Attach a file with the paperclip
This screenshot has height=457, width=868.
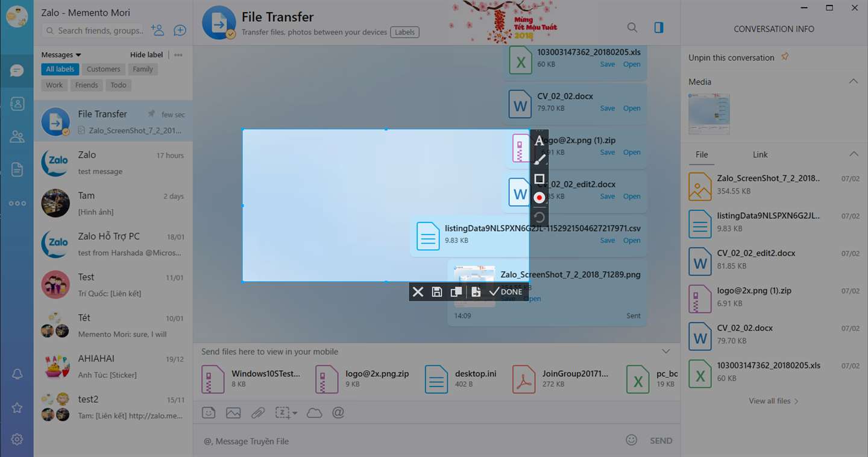click(x=258, y=413)
